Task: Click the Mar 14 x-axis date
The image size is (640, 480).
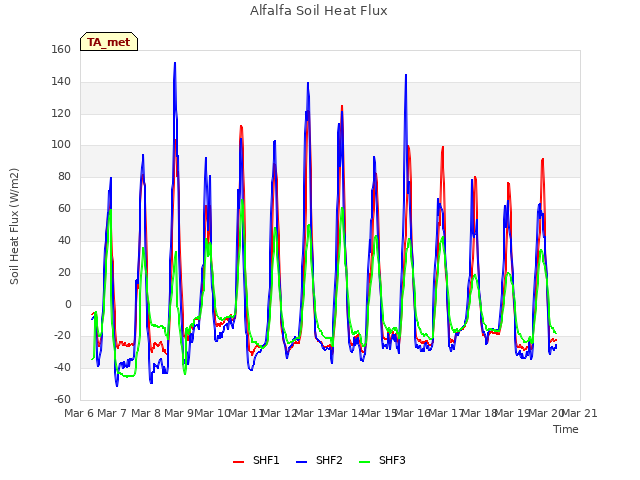Action: pos(346,413)
